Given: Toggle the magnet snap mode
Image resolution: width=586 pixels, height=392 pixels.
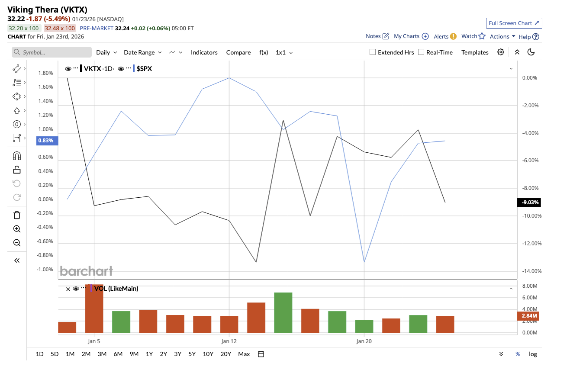Looking at the screenshot, I should pyautogui.click(x=17, y=156).
